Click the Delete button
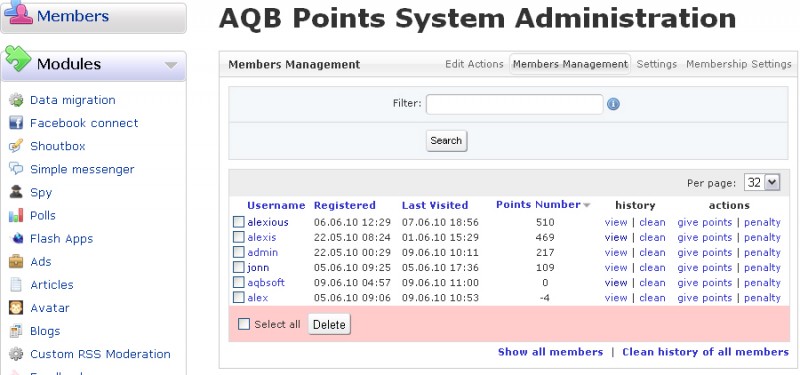The height and width of the screenshot is (375, 800). point(329,324)
